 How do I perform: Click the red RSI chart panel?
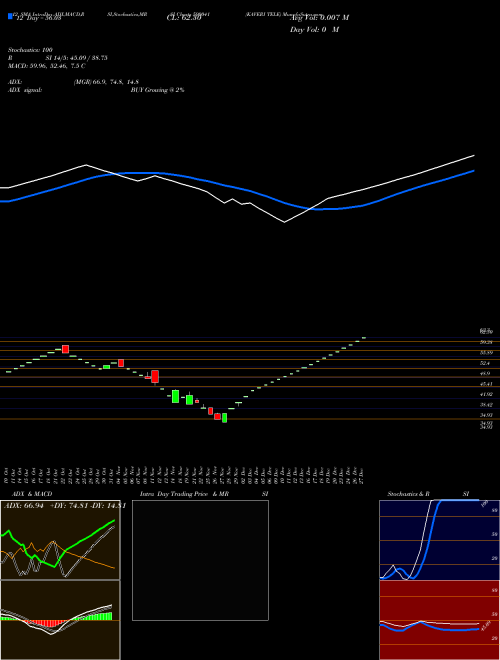pyautogui.click(x=439, y=620)
